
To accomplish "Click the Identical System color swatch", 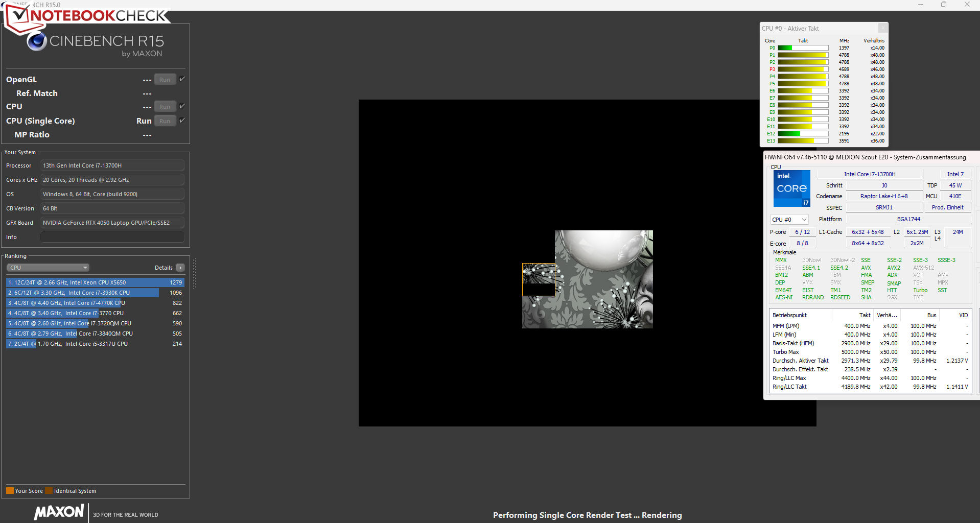I will click(x=49, y=491).
